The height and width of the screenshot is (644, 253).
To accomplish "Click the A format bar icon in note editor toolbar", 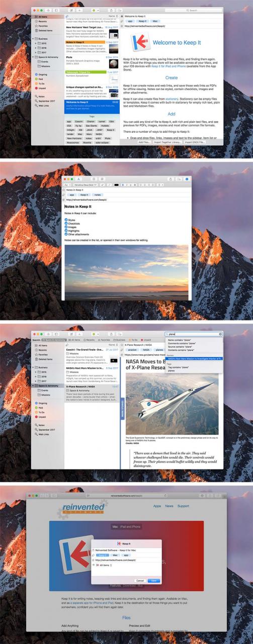I will (x=79, y=179).
